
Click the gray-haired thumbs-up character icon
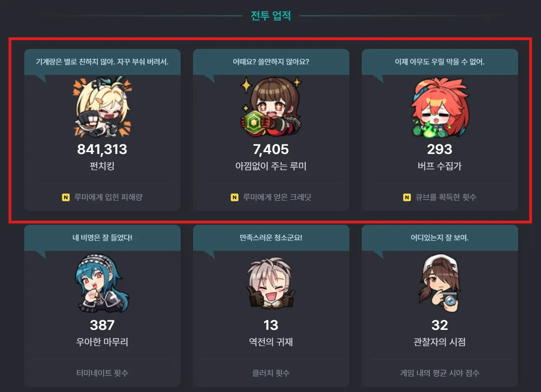point(271,283)
